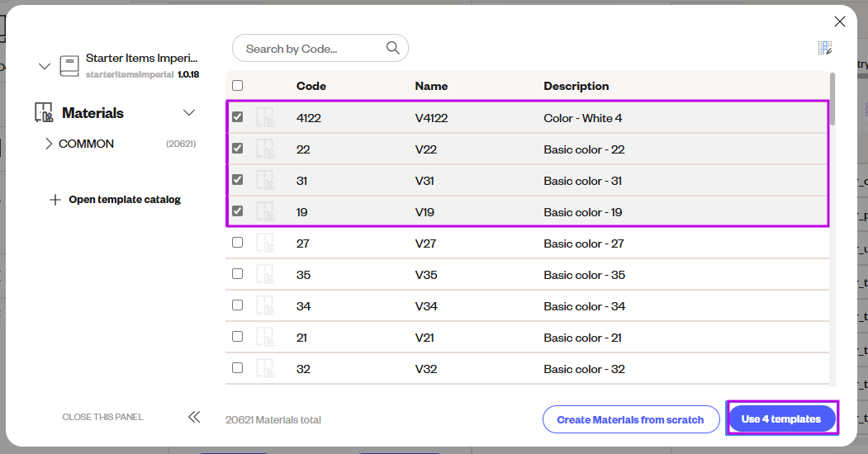Image resolution: width=868 pixels, height=454 pixels.
Task: Click material icon in row 19
Action: pyautogui.click(x=265, y=212)
